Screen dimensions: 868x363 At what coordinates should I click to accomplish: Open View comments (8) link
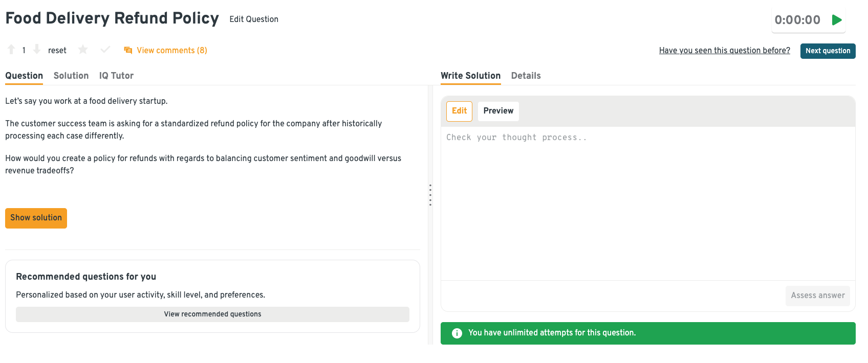click(x=171, y=50)
